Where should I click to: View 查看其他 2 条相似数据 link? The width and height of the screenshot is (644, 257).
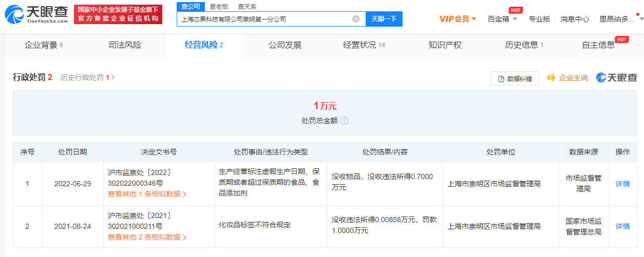[147, 237]
